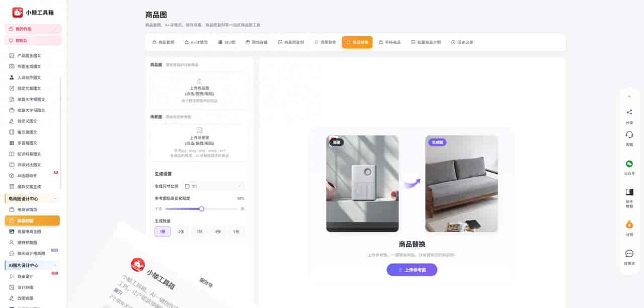The height and width of the screenshot is (308, 644).
Task: Click the 分销 money bag icon
Action: 629,224
